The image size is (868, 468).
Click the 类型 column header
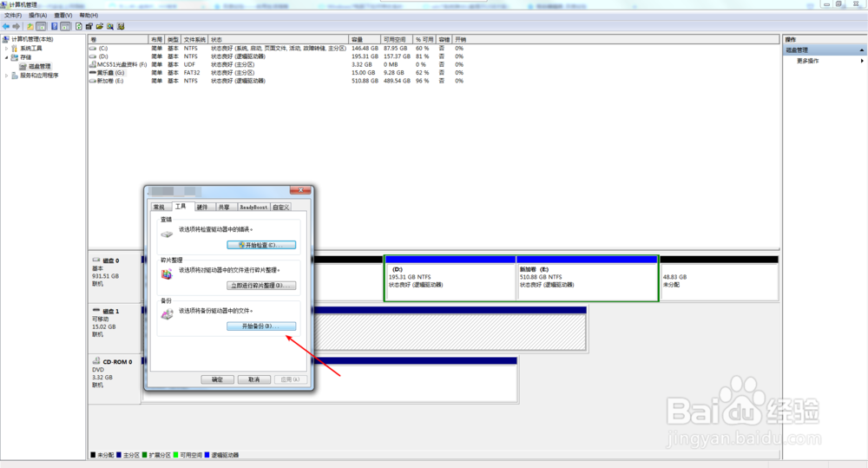[x=174, y=40]
